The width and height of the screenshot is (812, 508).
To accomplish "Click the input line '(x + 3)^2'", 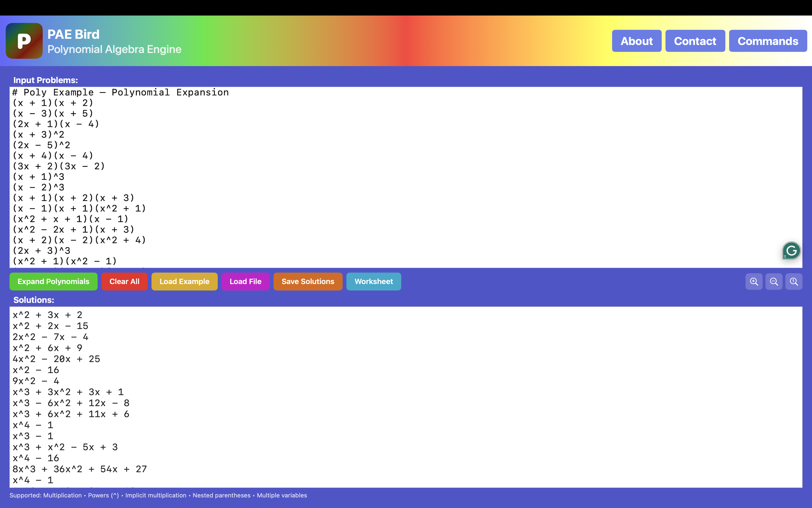I will click(x=38, y=135).
